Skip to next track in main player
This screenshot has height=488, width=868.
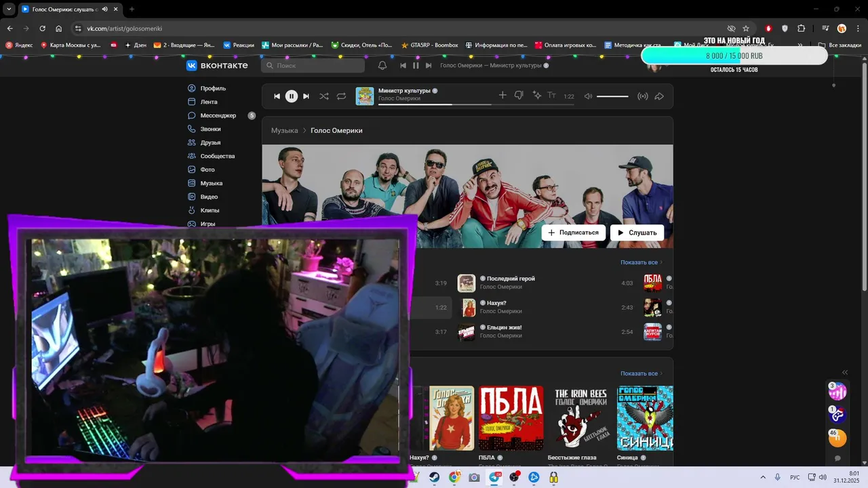(306, 96)
